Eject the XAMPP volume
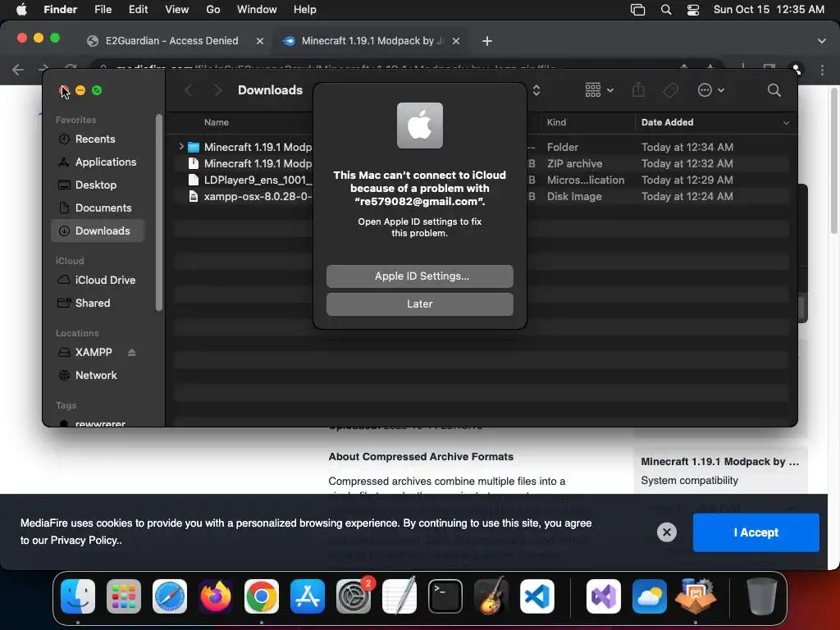Viewport: 840px width, 630px height. point(132,352)
